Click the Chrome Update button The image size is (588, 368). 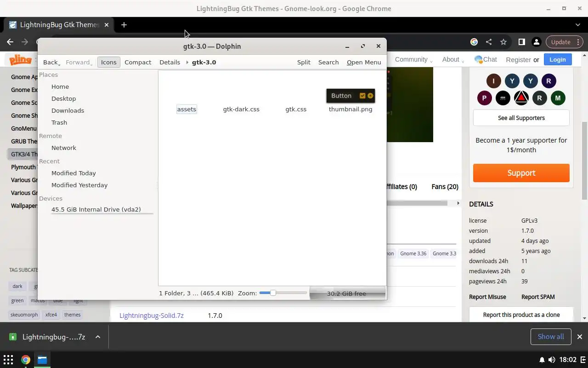pos(565,42)
